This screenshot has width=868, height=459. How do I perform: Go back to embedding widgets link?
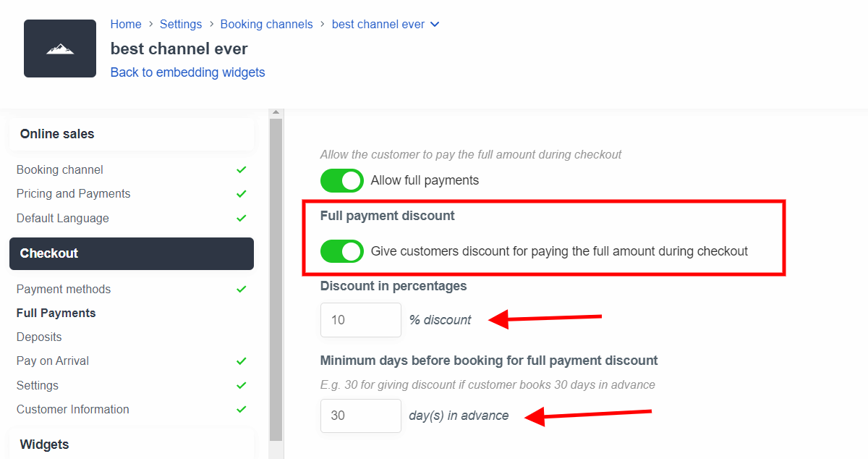pyautogui.click(x=188, y=72)
